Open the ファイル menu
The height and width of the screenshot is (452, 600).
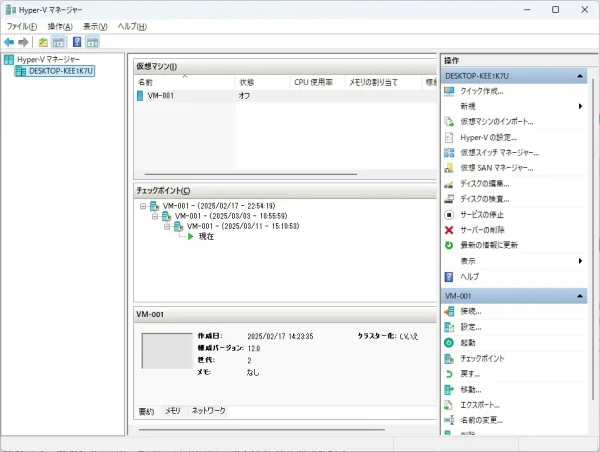click(x=22, y=26)
